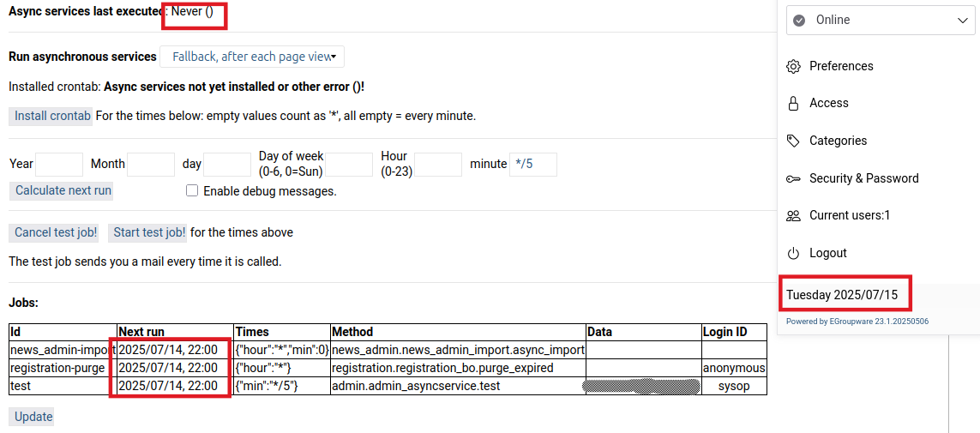Click the Online status checkmark icon

800,20
